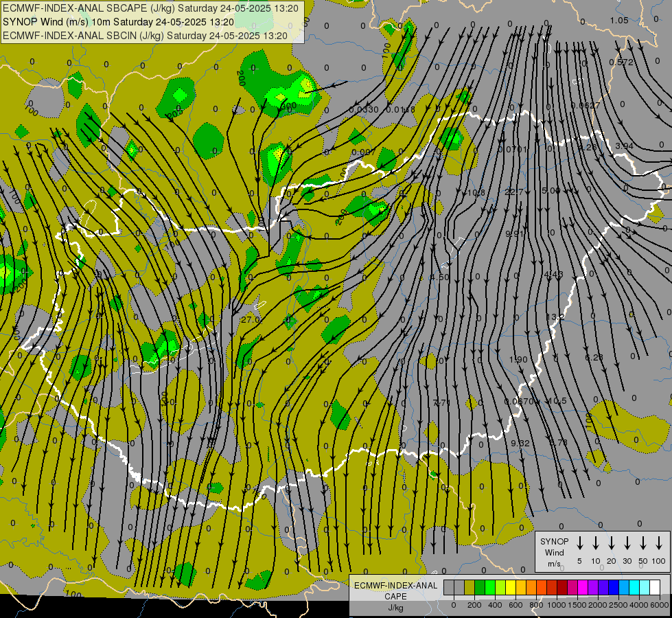Select the olive CAPE legend swatch
Image resolution: width=672 pixels, height=618 pixels.
pyautogui.click(x=470, y=587)
